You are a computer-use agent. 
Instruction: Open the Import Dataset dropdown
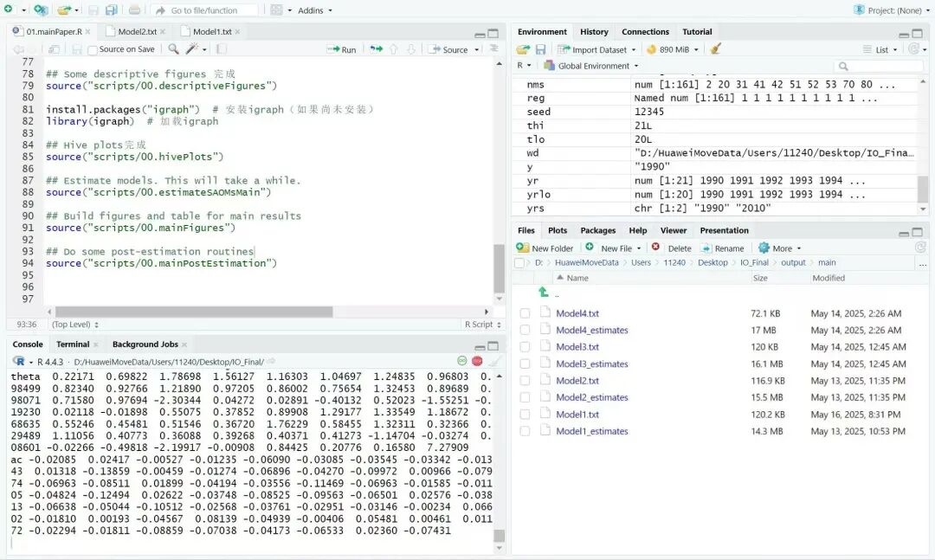tap(596, 49)
